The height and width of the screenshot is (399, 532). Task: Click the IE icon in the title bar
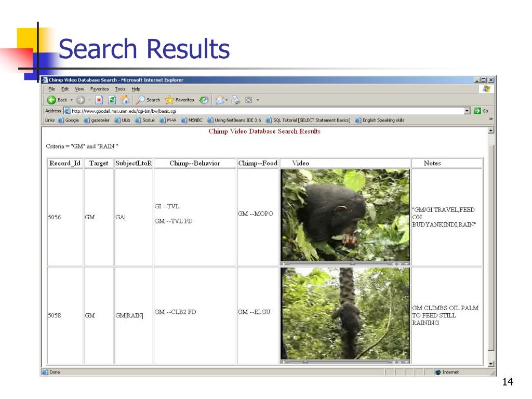click(45, 80)
